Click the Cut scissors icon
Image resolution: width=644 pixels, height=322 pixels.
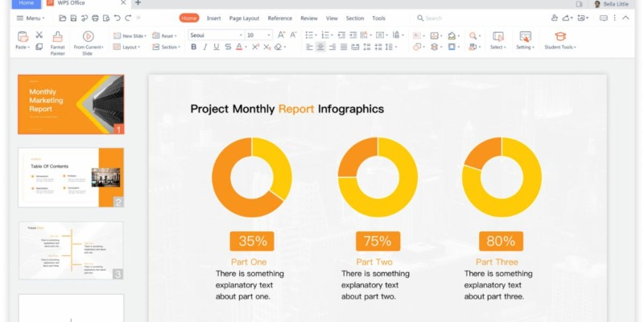click(39, 35)
